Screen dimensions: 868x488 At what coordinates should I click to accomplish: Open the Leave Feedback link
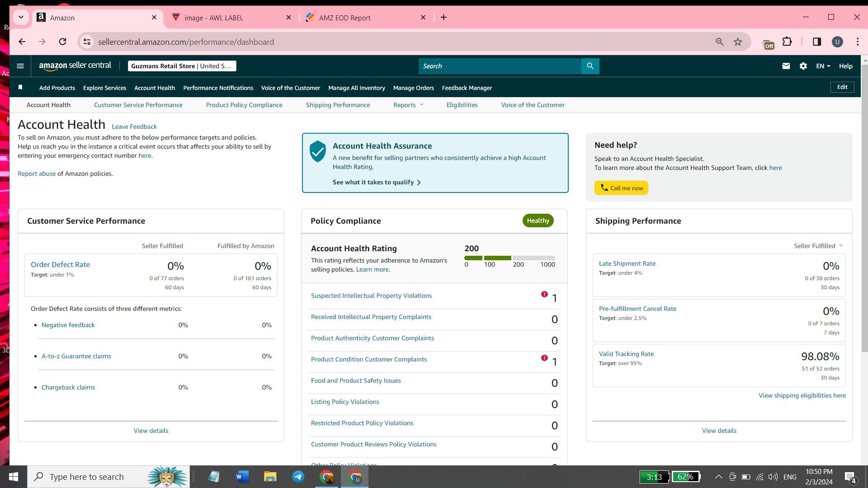(x=134, y=127)
